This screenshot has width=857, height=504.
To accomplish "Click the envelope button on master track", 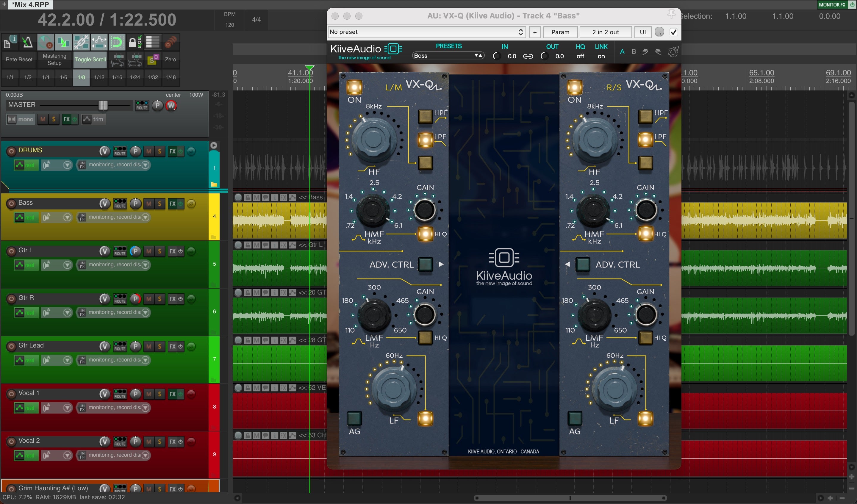I will pos(86,119).
